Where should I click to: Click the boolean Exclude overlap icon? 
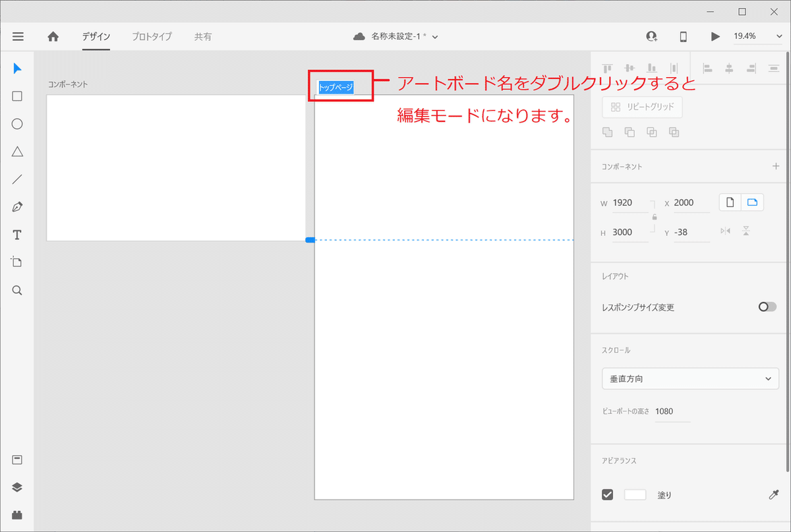674,133
